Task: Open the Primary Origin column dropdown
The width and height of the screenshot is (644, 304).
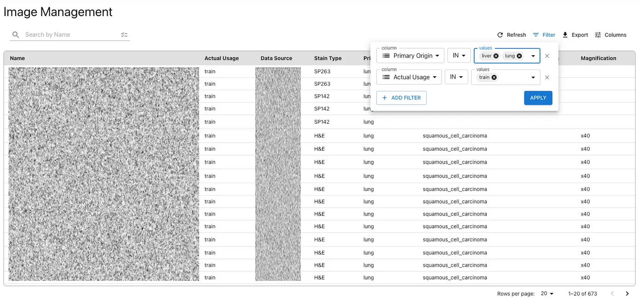Action: (x=410, y=56)
